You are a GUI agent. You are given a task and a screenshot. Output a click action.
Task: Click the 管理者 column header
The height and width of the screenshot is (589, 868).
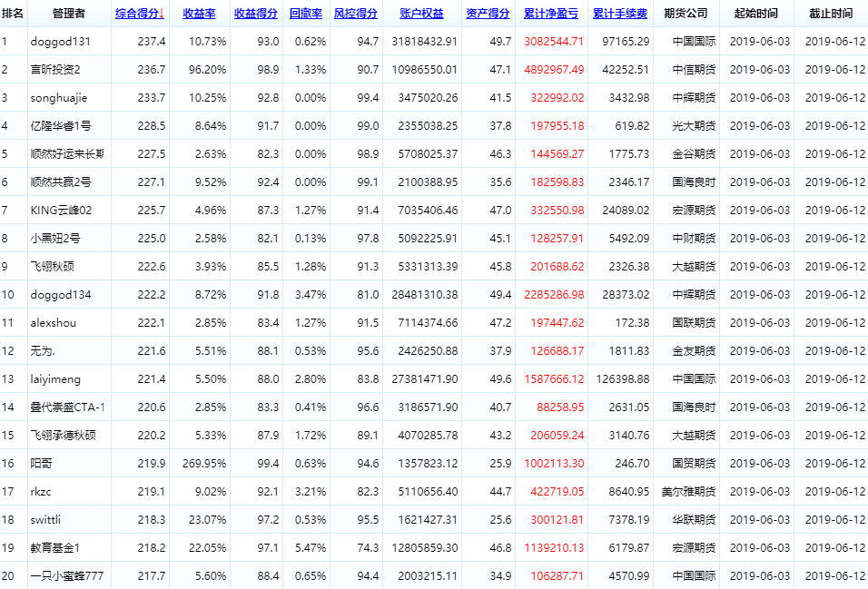tap(69, 14)
